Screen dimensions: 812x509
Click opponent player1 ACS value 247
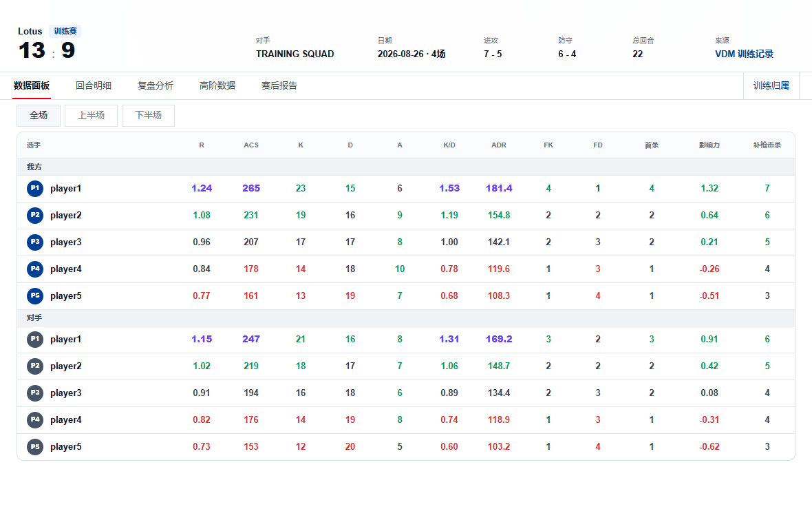pyautogui.click(x=251, y=339)
